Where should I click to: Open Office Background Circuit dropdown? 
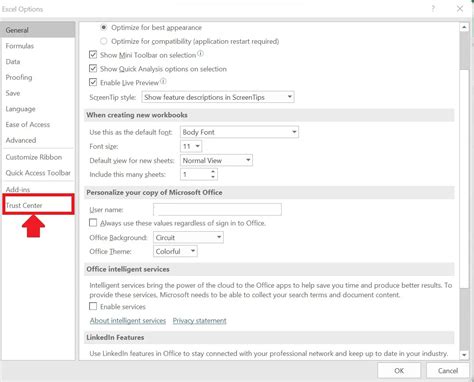188,237
